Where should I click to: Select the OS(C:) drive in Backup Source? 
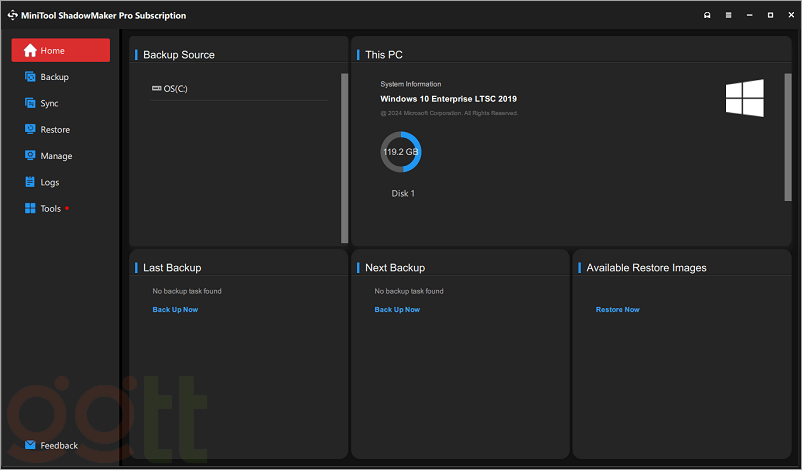click(x=175, y=89)
